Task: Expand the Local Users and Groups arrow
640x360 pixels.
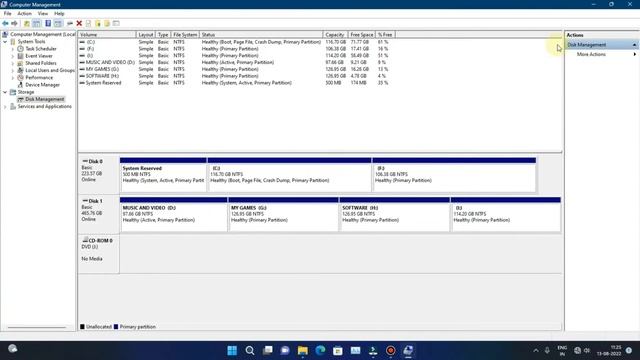Action: pos(13,70)
